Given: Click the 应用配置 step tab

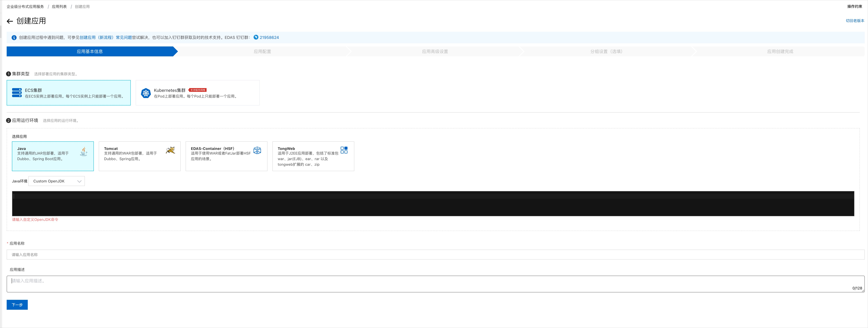Looking at the screenshot, I should 262,51.
